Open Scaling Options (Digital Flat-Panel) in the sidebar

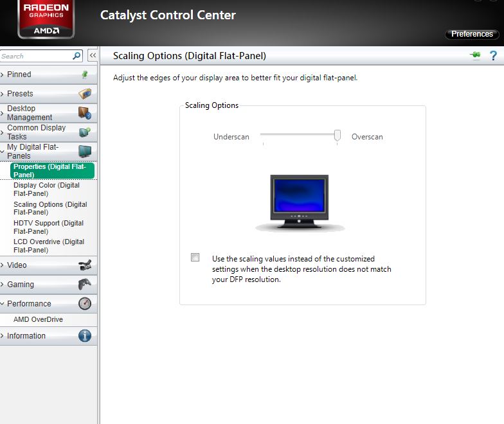[50, 208]
